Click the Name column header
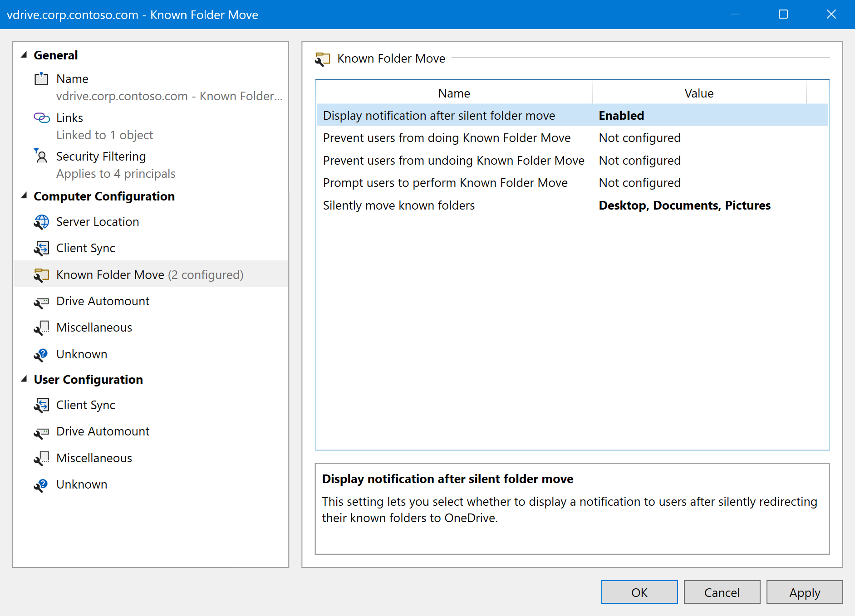Viewport: 855px width, 616px height. (x=454, y=93)
